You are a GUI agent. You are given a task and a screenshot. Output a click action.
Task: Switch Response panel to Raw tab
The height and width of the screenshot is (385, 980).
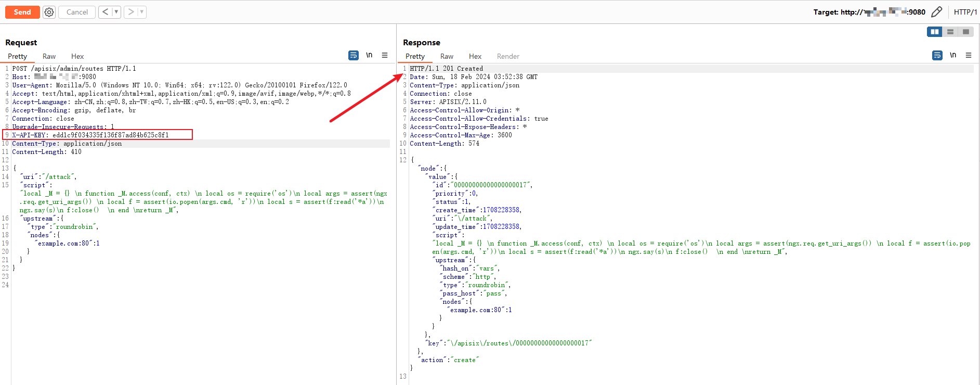447,56
